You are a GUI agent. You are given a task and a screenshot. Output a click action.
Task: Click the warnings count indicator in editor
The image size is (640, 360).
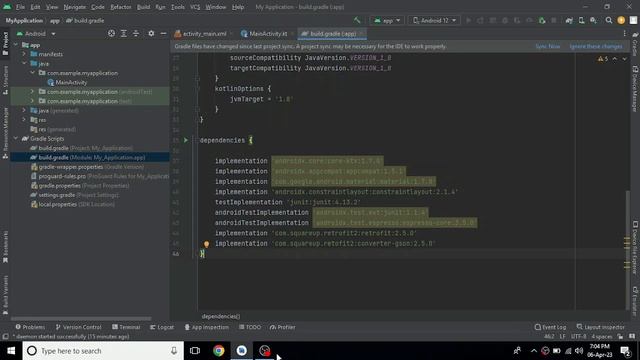(603, 59)
